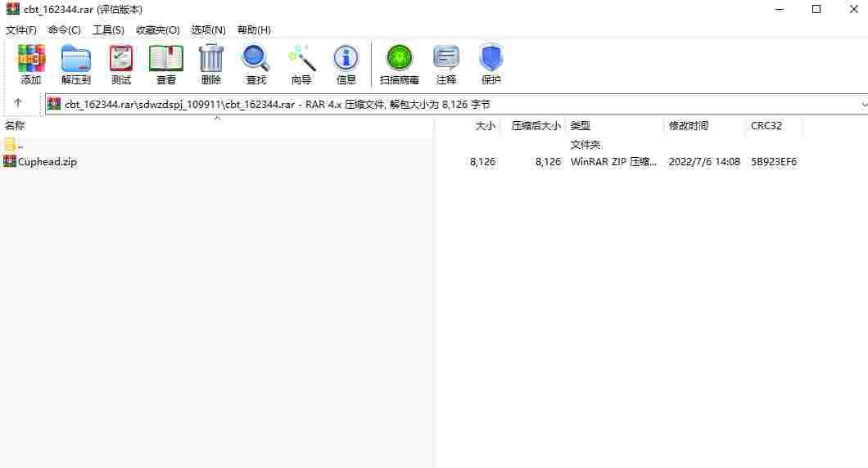Open the 工具(S) menu
Image resolution: width=868 pixels, height=468 pixels.
[108, 30]
